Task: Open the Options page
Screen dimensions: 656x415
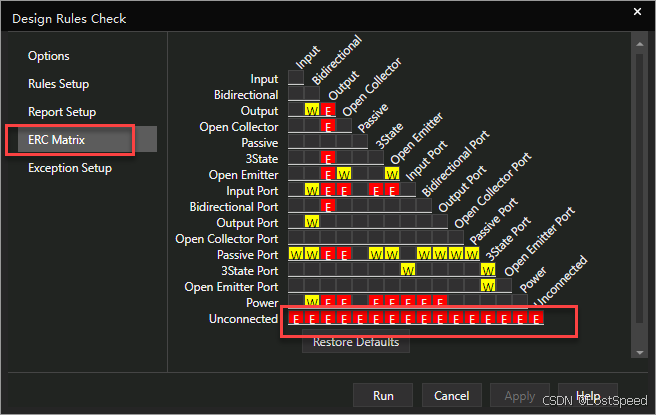Action: click(x=49, y=56)
